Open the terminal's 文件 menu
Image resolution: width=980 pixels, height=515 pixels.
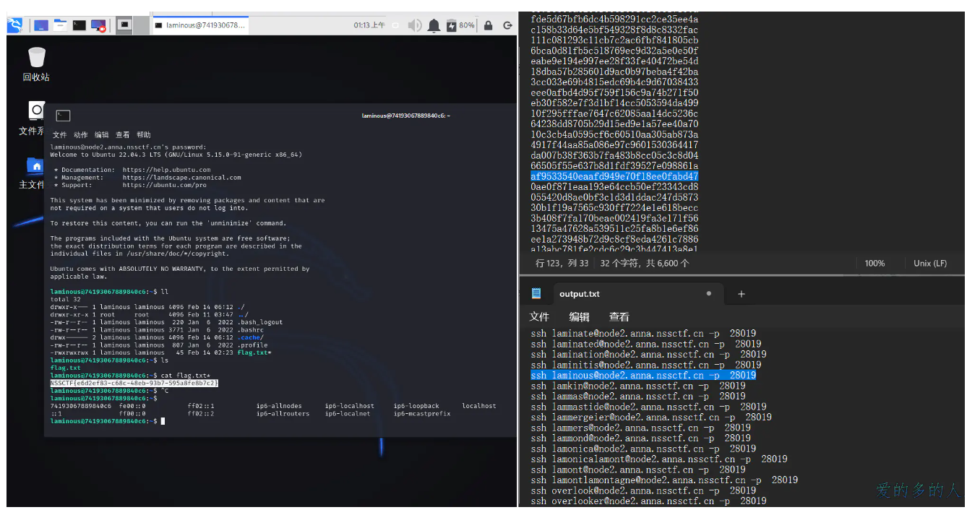click(59, 135)
